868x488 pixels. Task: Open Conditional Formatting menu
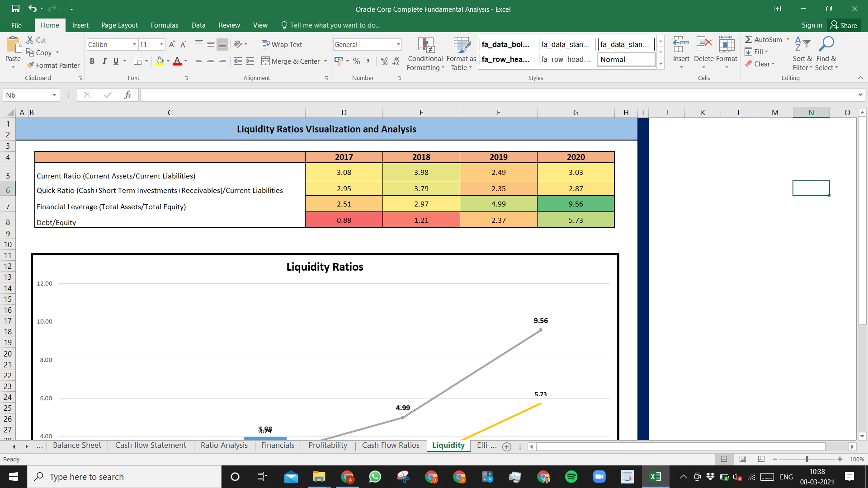click(x=425, y=54)
